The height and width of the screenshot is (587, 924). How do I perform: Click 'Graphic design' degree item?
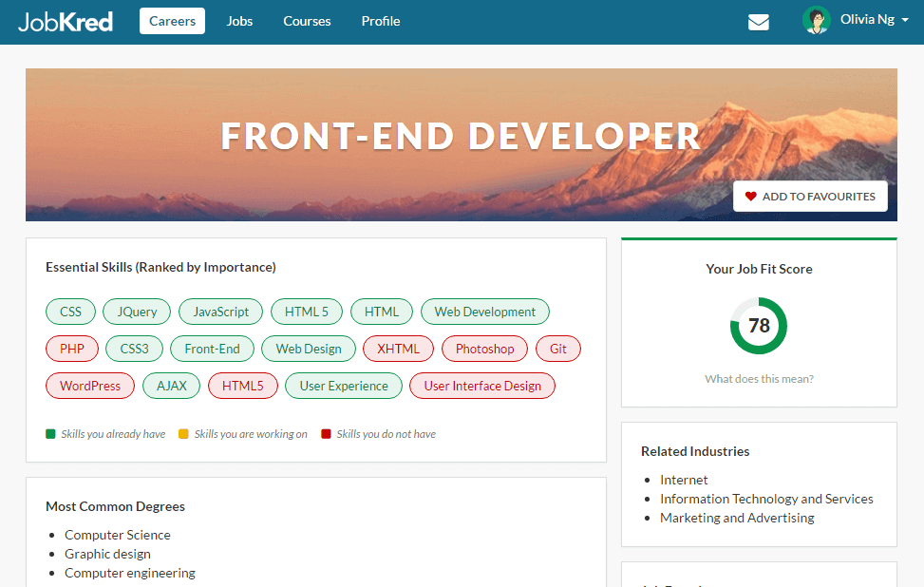(108, 554)
